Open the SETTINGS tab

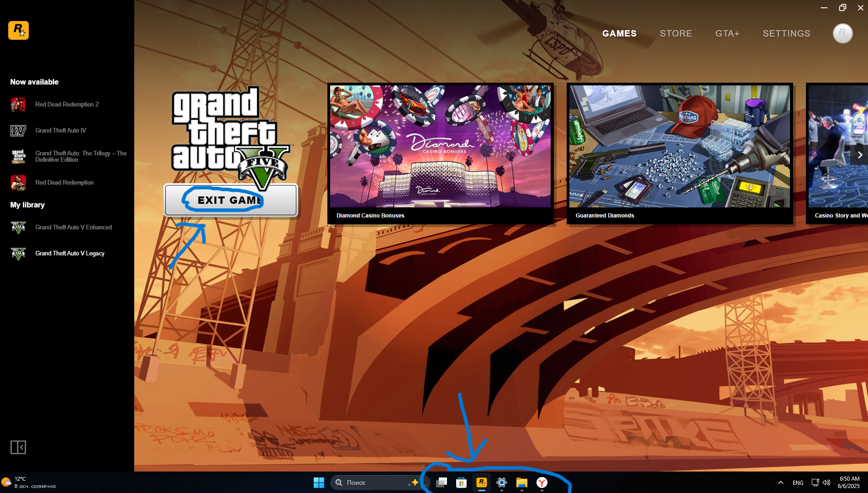tap(786, 33)
